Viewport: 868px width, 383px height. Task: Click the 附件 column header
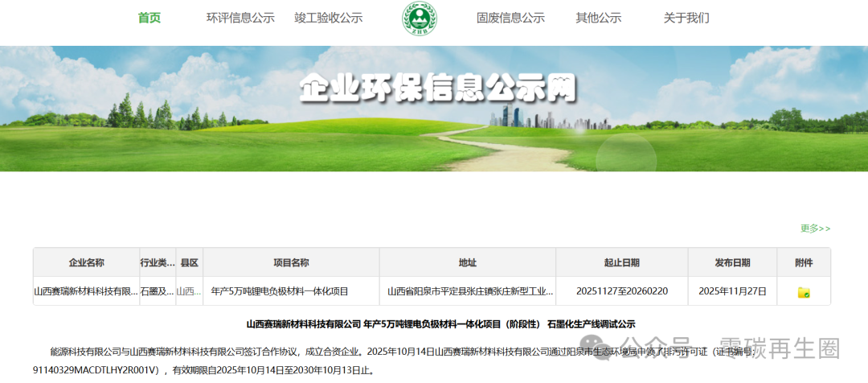[804, 262]
